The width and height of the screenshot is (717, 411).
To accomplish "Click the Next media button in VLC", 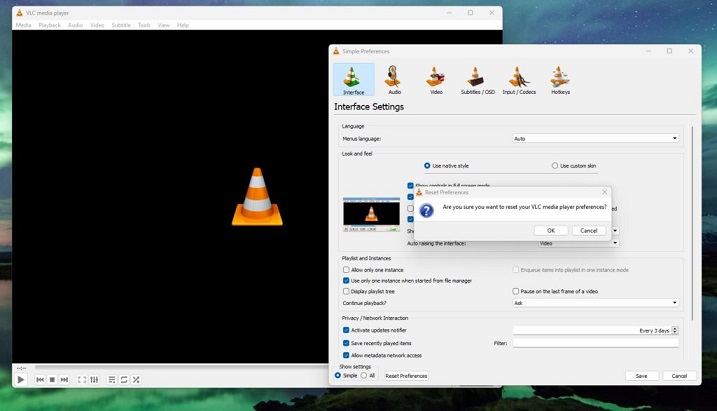I will 64,379.
